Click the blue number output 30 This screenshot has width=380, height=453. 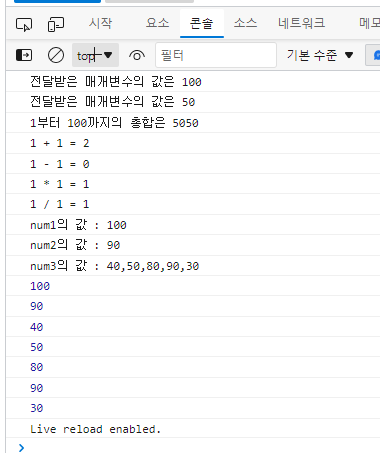[x=37, y=408]
